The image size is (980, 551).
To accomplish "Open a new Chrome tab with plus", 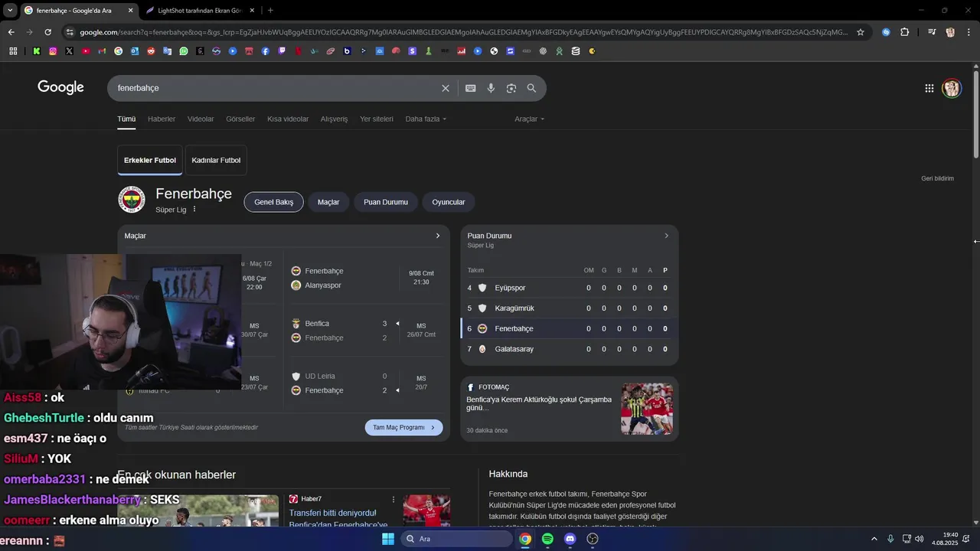I will [x=270, y=10].
